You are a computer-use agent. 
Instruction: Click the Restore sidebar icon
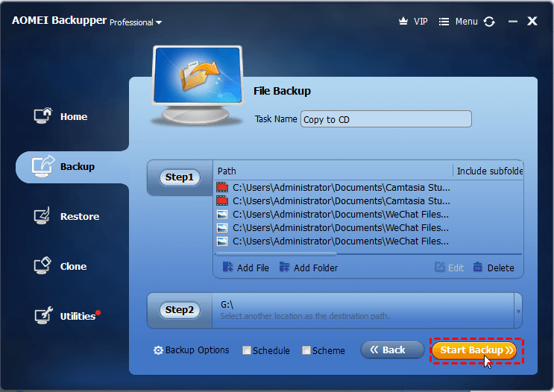pyautogui.click(x=42, y=216)
